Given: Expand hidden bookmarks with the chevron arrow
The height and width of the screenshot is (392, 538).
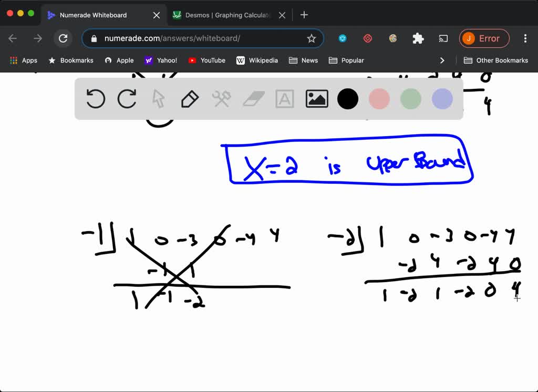Looking at the screenshot, I should point(442,60).
